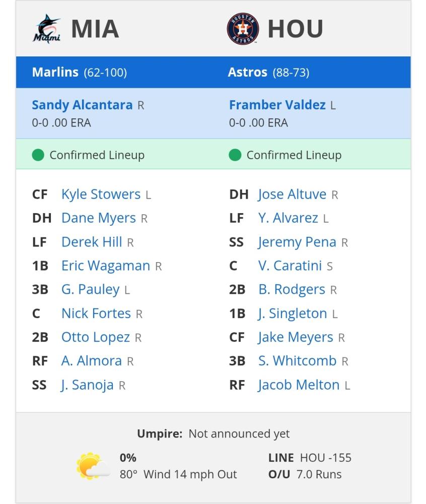
Task: Click Jacob Melton in right field
Action: 299,385
